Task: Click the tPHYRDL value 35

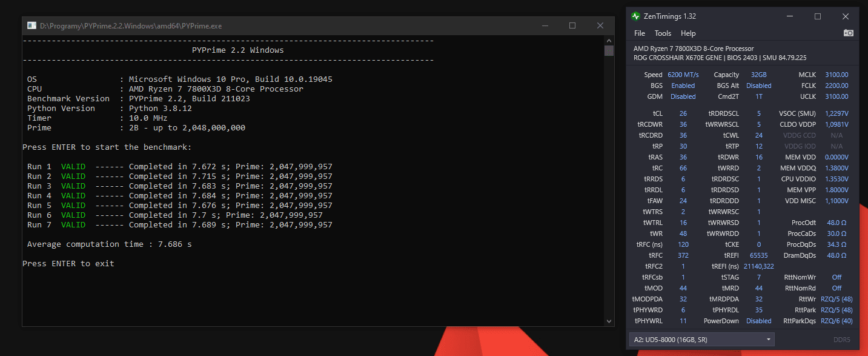Action: click(759, 310)
